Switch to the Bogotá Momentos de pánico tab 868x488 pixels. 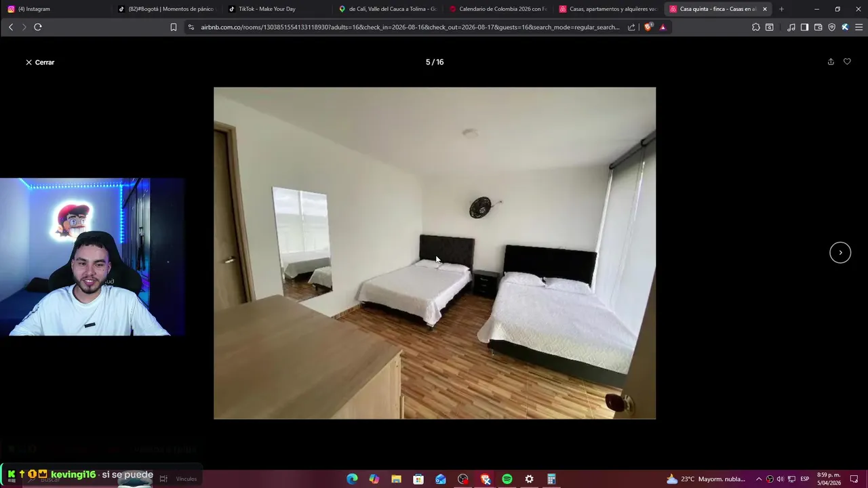[166, 9]
